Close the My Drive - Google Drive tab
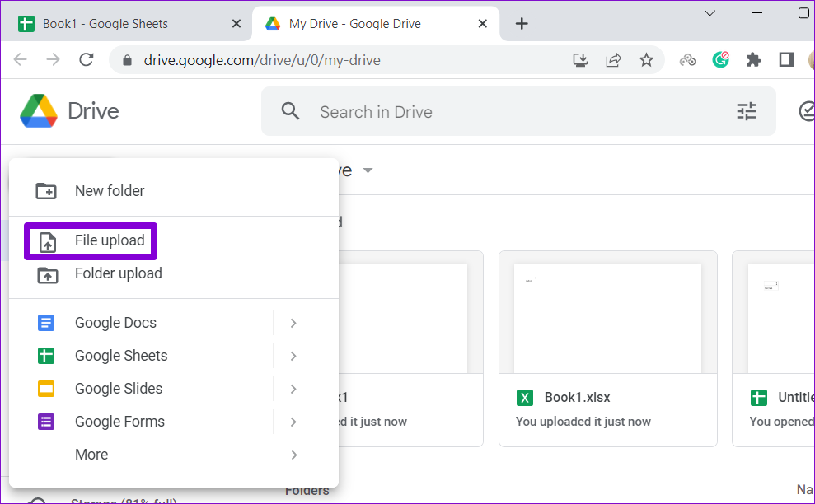The width and height of the screenshot is (815, 504). [x=482, y=24]
